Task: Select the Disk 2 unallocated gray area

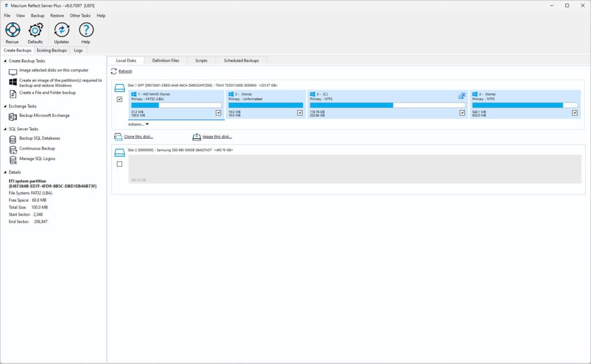Action: 354,169
